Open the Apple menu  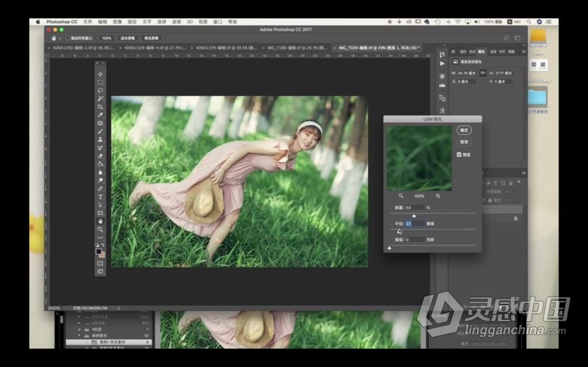(x=38, y=22)
